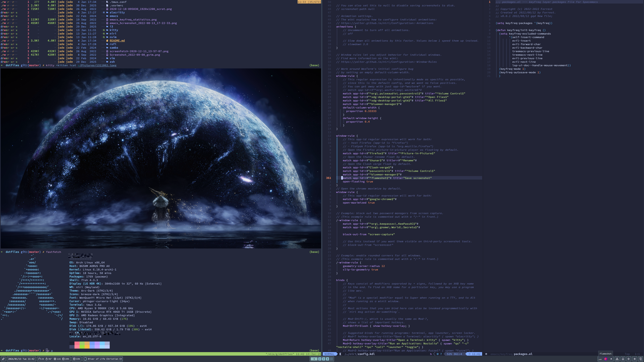Click the keyboard input tray icon
The image size is (644, 362).
[600, 359]
